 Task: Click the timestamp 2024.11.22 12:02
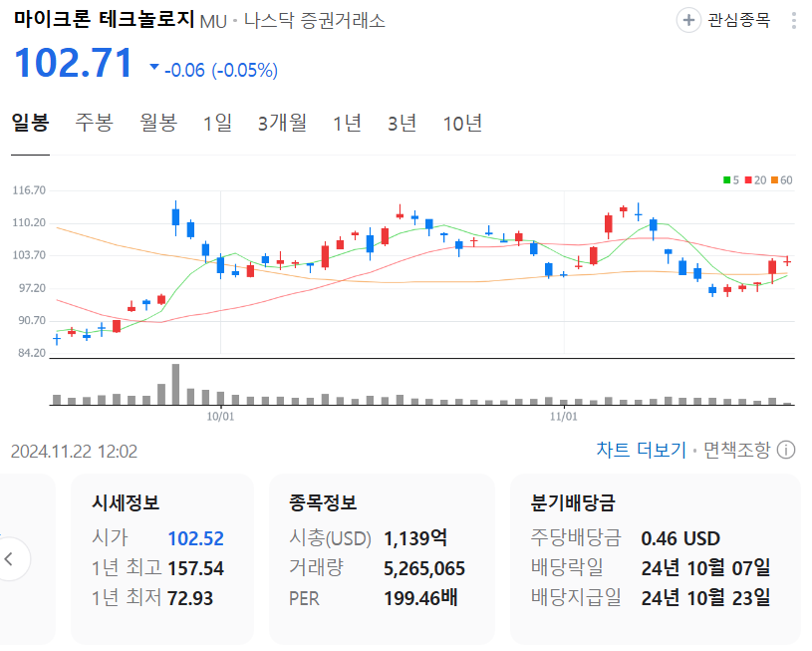point(74,452)
